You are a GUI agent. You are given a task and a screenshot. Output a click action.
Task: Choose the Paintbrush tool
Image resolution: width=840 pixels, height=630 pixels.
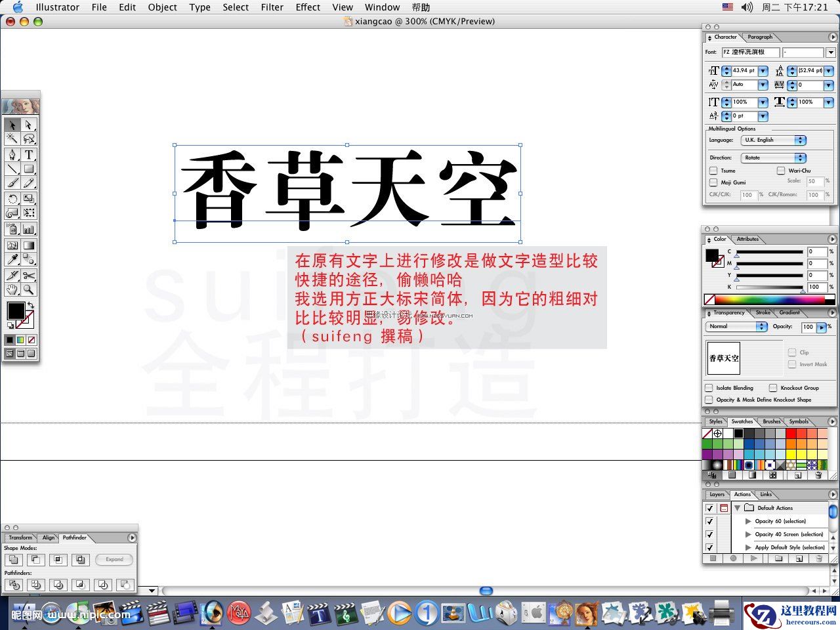click(x=14, y=182)
